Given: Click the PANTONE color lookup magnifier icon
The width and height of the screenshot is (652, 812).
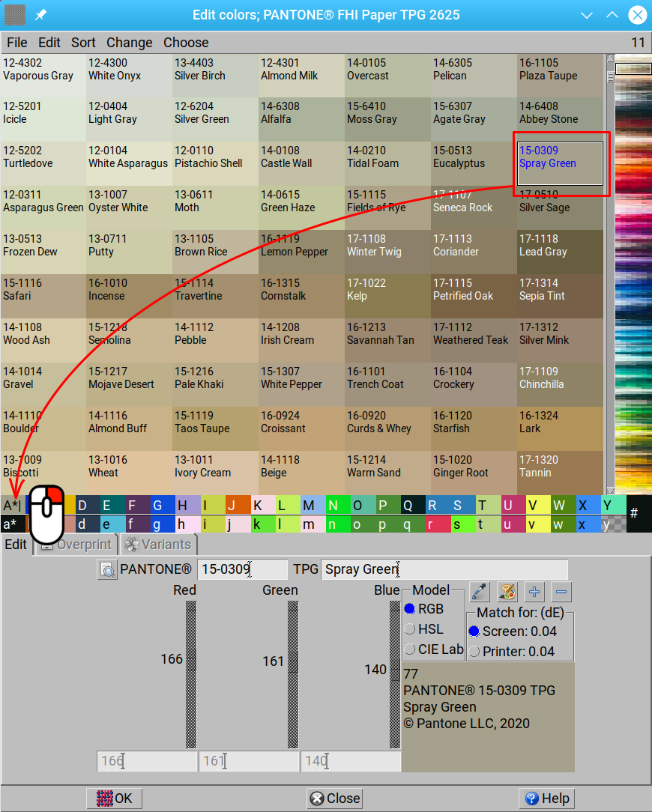Looking at the screenshot, I should (x=107, y=569).
